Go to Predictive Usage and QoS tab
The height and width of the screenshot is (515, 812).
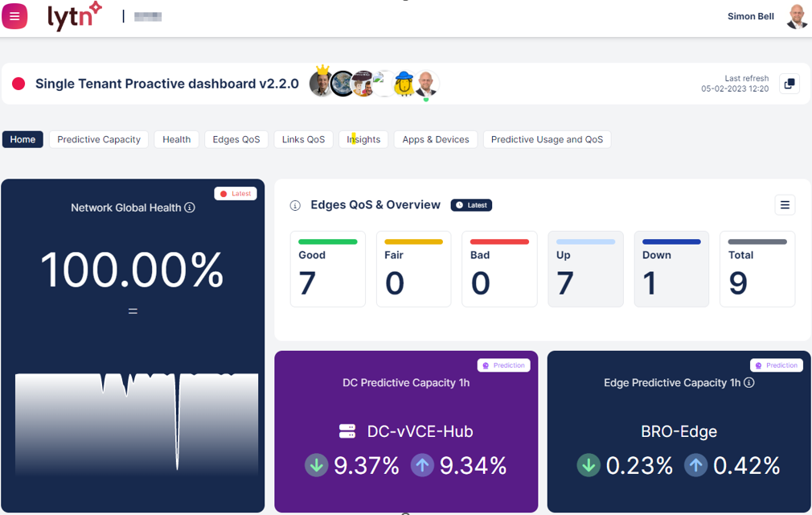coord(547,139)
